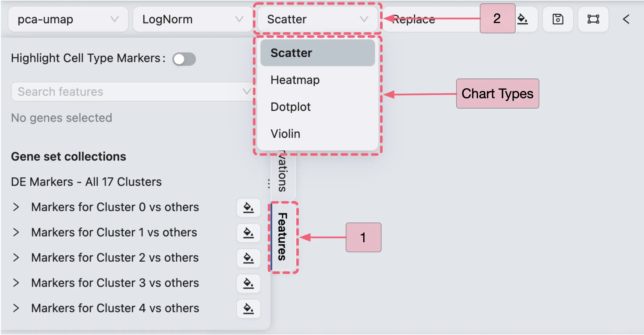Click the fill icon beside Cluster 4 markers
The width and height of the screenshot is (644, 335).
click(x=248, y=309)
